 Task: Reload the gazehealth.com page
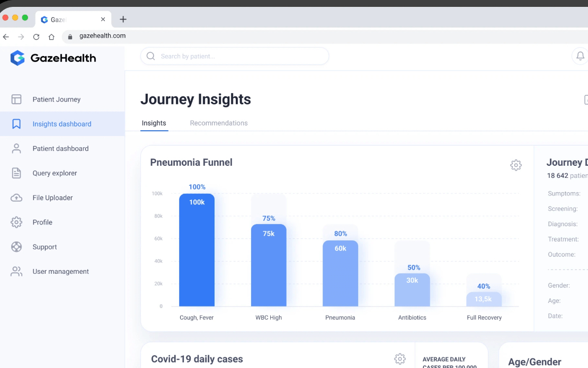click(36, 37)
